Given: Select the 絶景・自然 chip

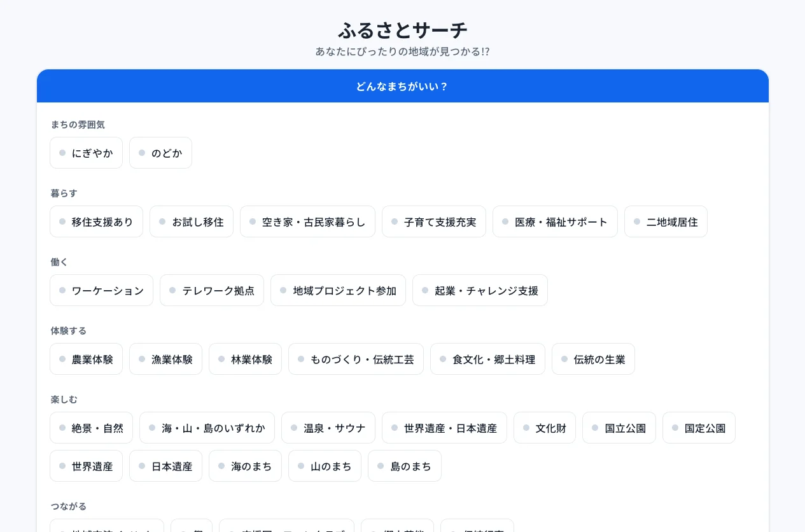Looking at the screenshot, I should [x=91, y=428].
